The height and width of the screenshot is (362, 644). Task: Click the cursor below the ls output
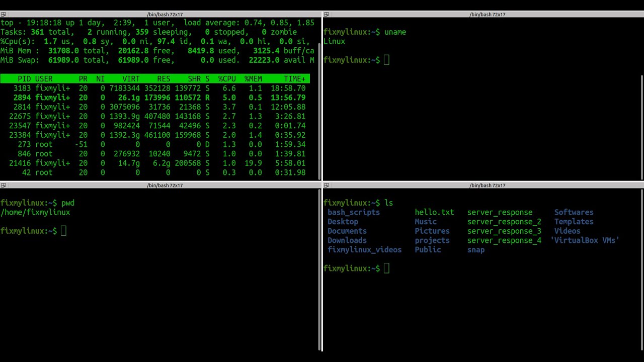click(386, 268)
